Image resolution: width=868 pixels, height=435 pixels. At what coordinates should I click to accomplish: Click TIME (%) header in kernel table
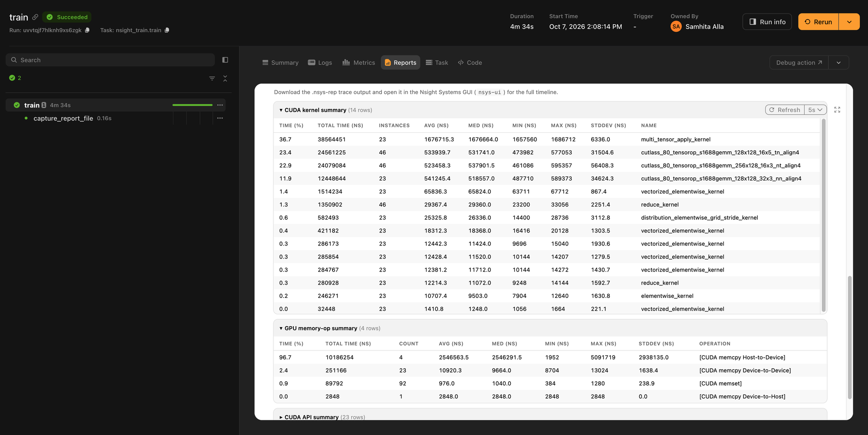[291, 125]
